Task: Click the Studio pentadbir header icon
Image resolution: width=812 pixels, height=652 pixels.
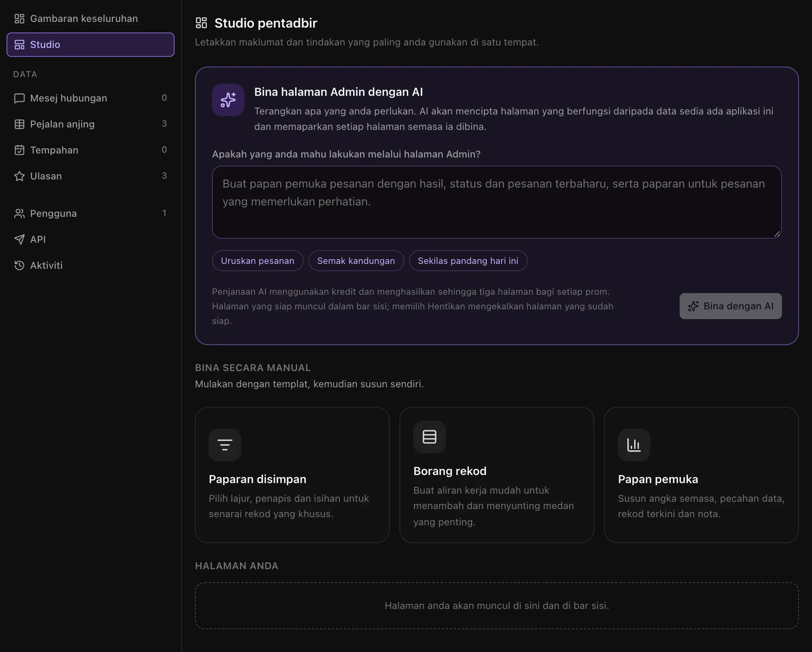Action: (201, 23)
